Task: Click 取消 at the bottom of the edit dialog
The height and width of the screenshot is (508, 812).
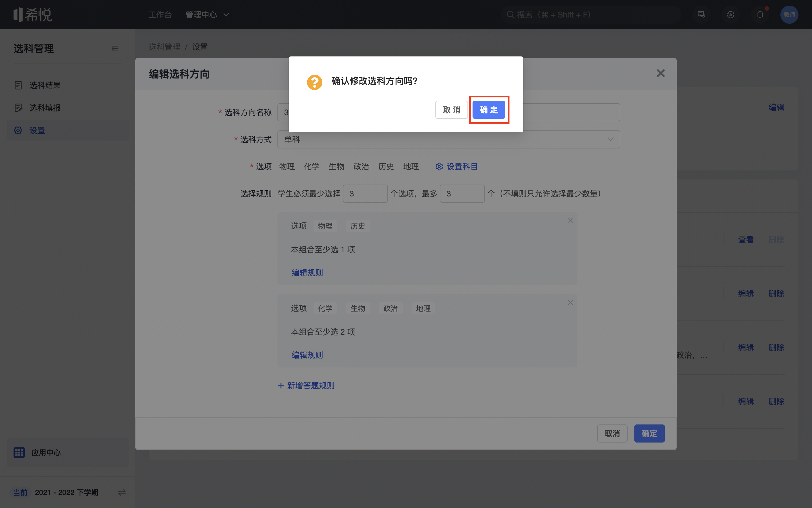Action: pyautogui.click(x=612, y=433)
